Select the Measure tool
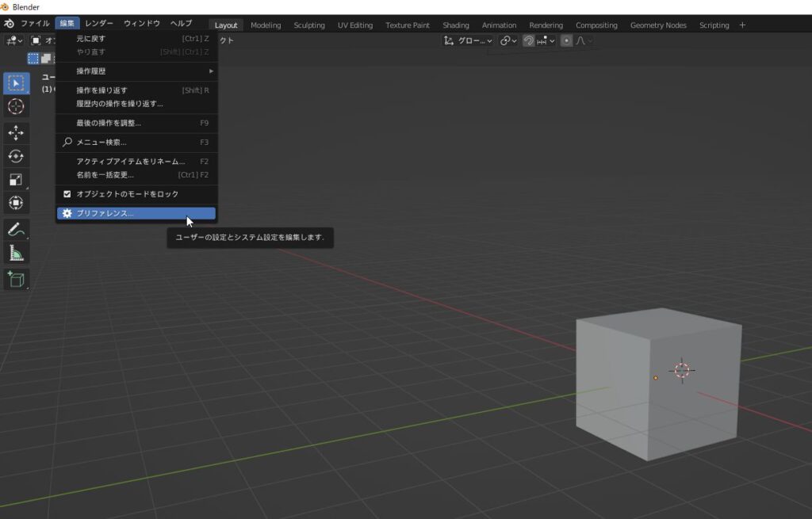Screen dimensions: 812x519 pos(16,253)
